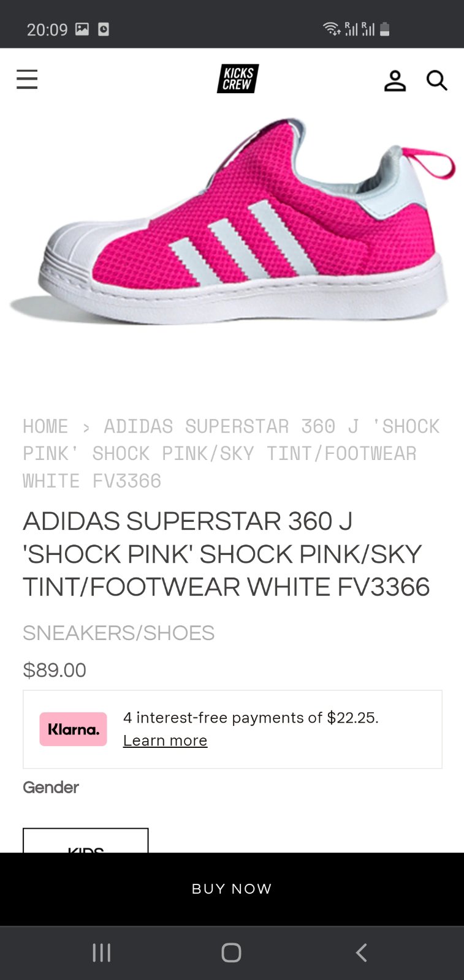Tap the Klarna logo badge
Viewport: 464px width, 980px height.
click(x=74, y=729)
